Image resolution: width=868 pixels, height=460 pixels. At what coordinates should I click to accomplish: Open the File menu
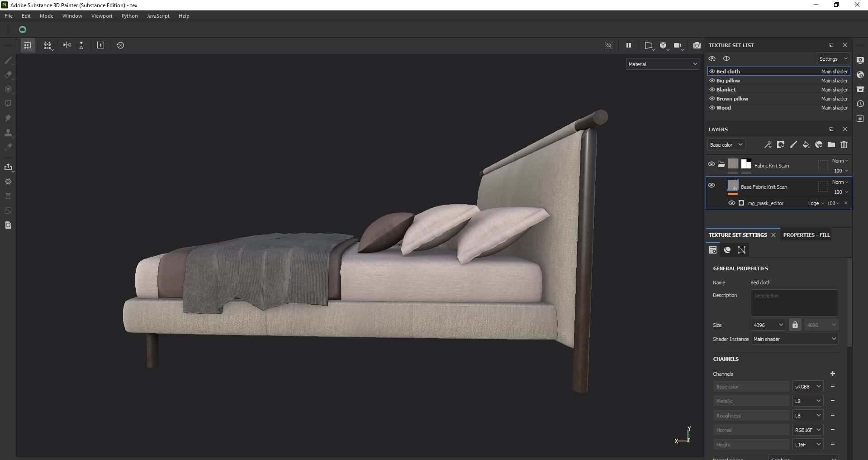[9, 16]
